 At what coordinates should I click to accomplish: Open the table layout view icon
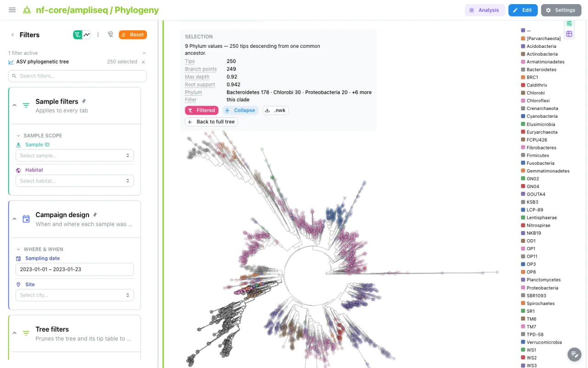(569, 34)
